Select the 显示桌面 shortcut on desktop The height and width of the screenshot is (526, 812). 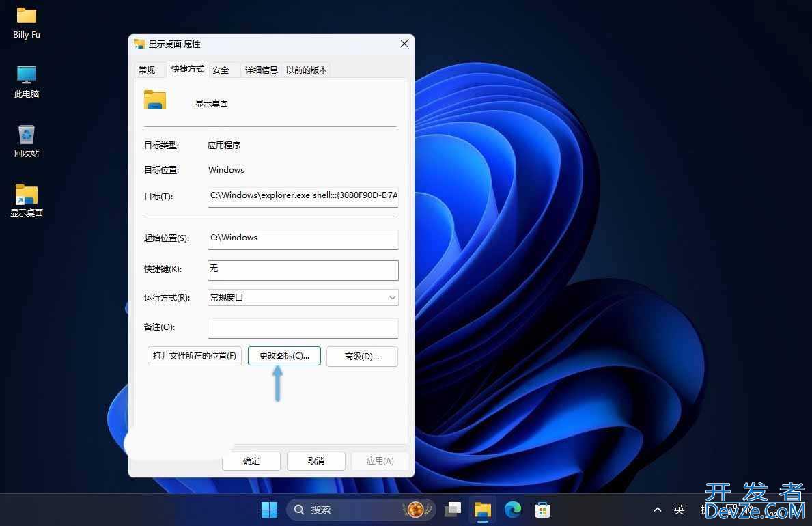pyautogui.click(x=27, y=201)
